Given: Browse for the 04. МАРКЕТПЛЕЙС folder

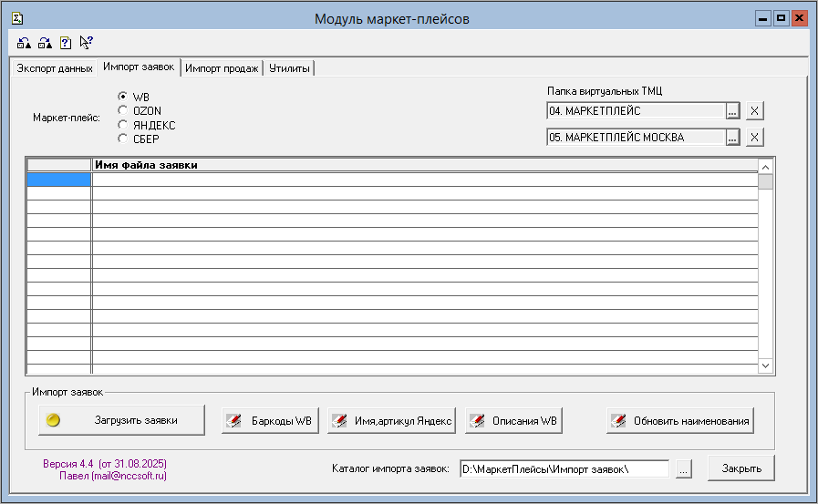Looking at the screenshot, I should (x=732, y=111).
